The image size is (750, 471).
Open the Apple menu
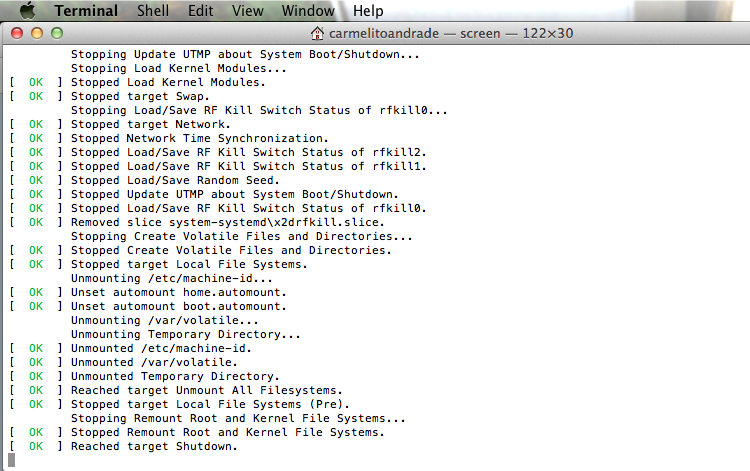pyautogui.click(x=28, y=10)
